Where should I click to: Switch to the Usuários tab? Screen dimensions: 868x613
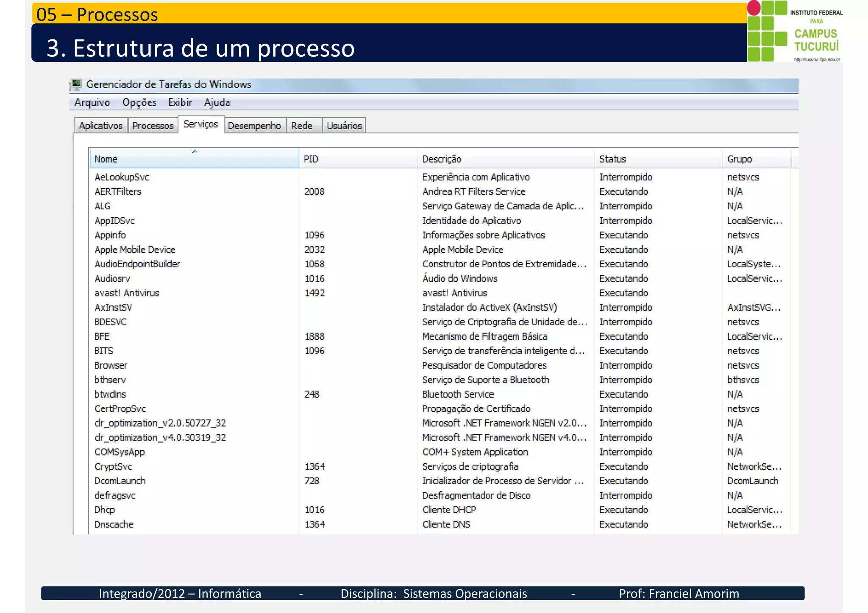tap(344, 125)
